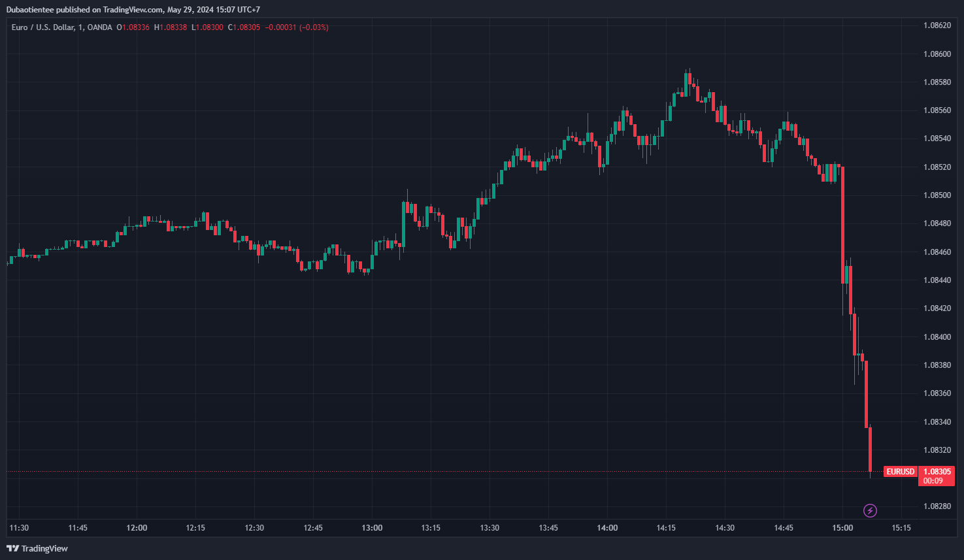The image size is (964, 560).
Task: Click the 1.08320 price axis label
Action: (x=937, y=450)
